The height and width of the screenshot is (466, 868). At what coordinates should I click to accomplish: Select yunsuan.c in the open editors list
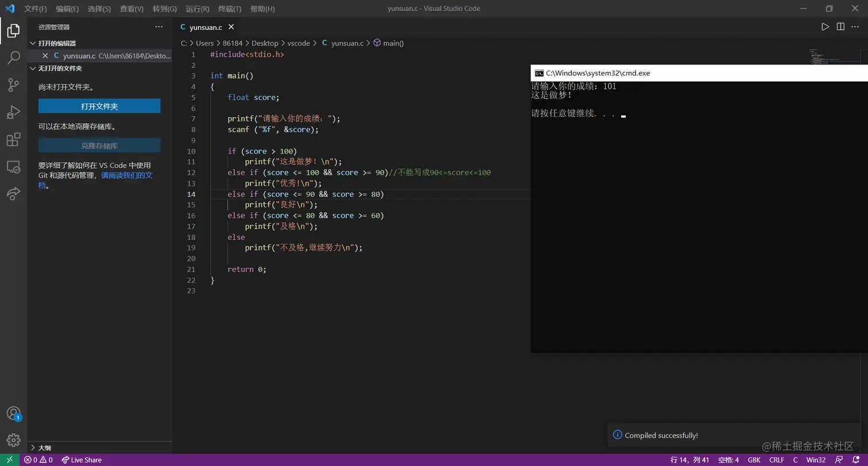coord(100,56)
